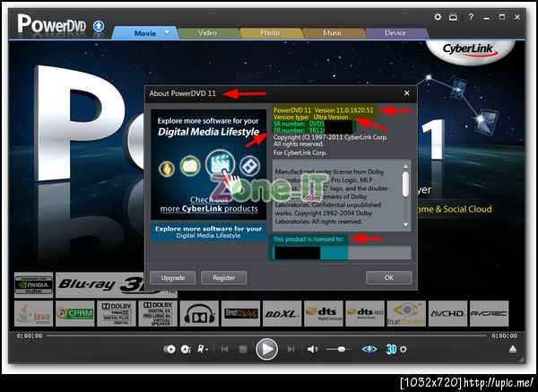Confirm About dialog with OK
Viewport: 538px width, 392px height.
(x=389, y=278)
